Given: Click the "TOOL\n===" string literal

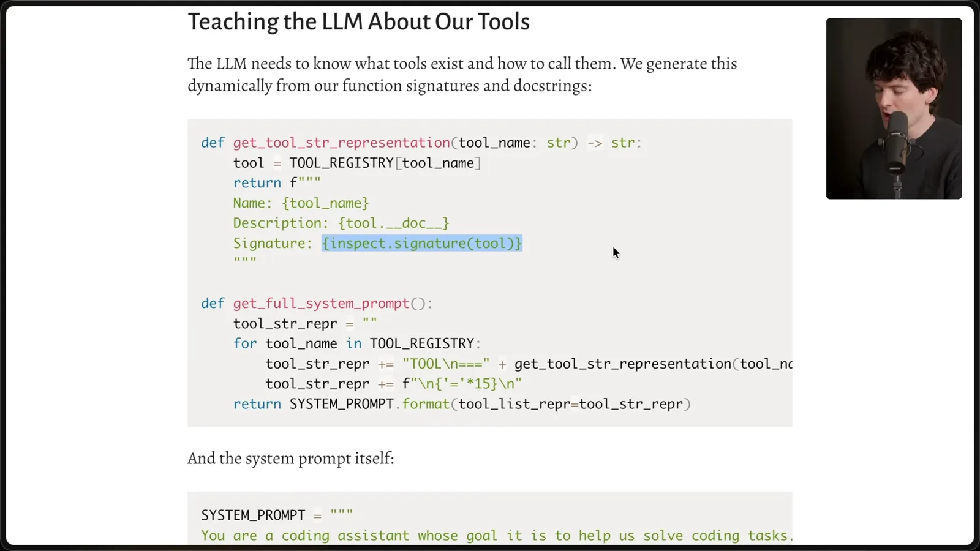Looking at the screenshot, I should (x=446, y=364).
